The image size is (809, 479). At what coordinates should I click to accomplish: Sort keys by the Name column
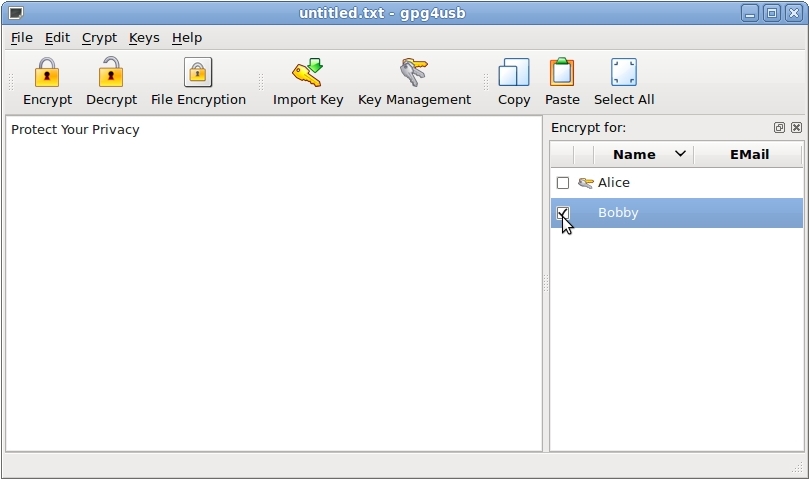point(643,154)
